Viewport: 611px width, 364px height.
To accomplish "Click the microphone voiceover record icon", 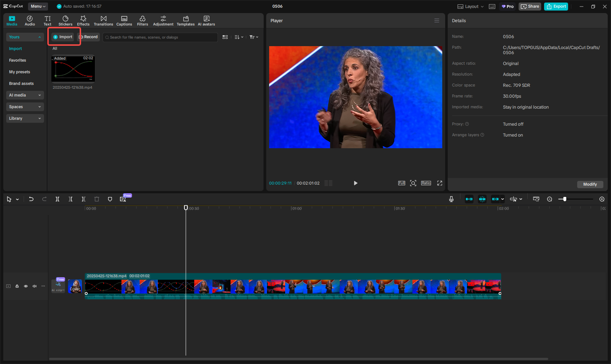I will 451,199.
